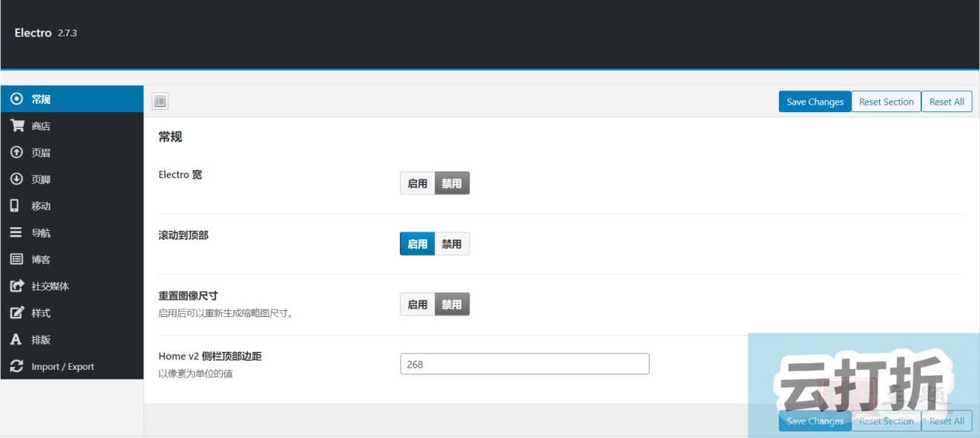Open the 博客 settings section
Screen dimensions: 980x438
(x=72, y=260)
